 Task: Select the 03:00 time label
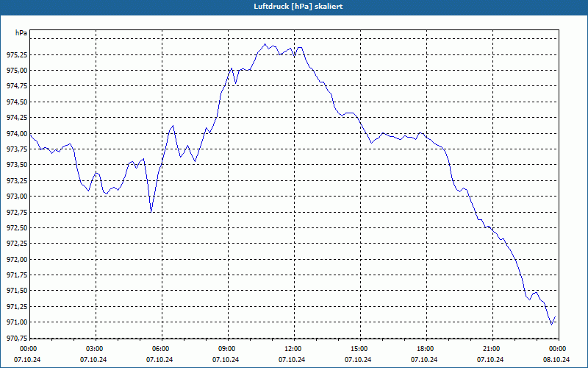(96, 349)
